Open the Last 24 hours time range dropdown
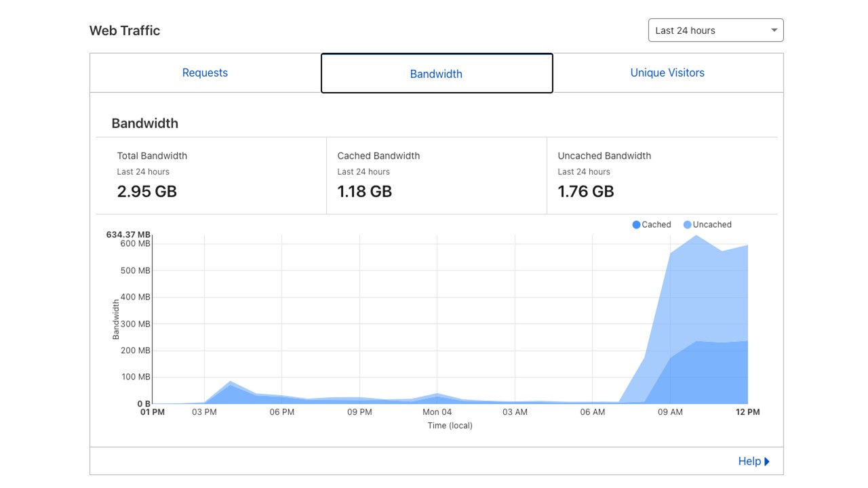868x488 pixels. point(715,30)
